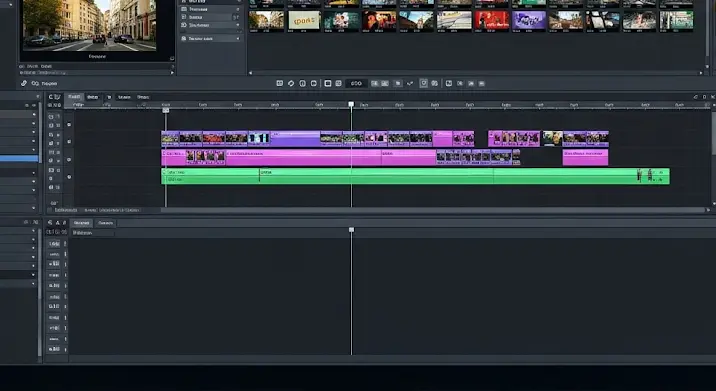Click the two small figures at the green clip's end
Viewport: 716px width, 391px height.
644,175
